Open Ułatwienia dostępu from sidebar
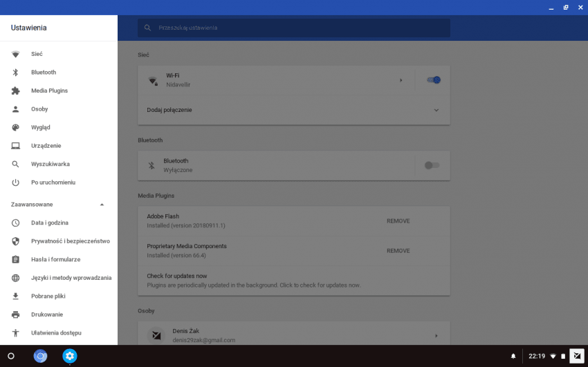 point(56,332)
